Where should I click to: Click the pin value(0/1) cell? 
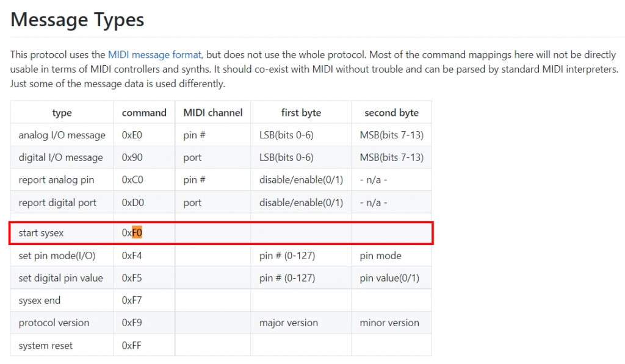click(389, 278)
